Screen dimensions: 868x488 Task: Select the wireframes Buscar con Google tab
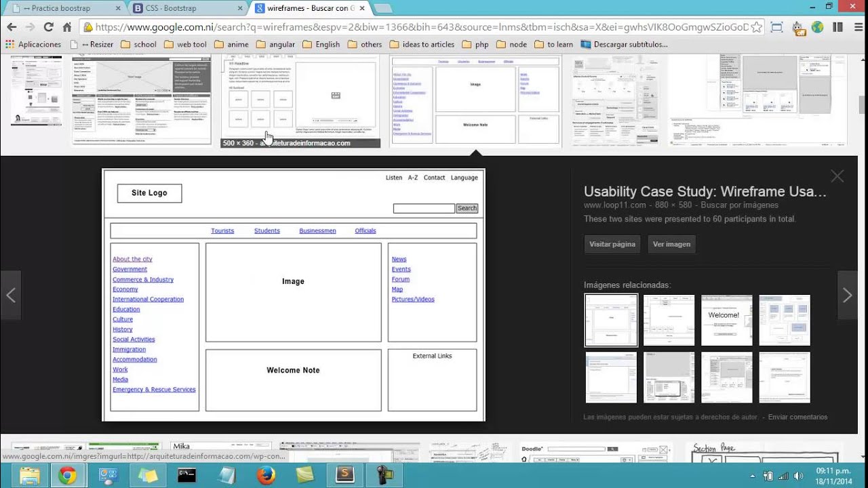coord(309,8)
